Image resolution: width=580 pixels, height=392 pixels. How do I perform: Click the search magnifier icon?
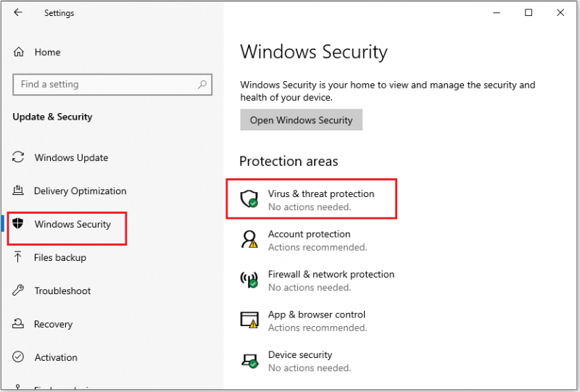click(202, 84)
